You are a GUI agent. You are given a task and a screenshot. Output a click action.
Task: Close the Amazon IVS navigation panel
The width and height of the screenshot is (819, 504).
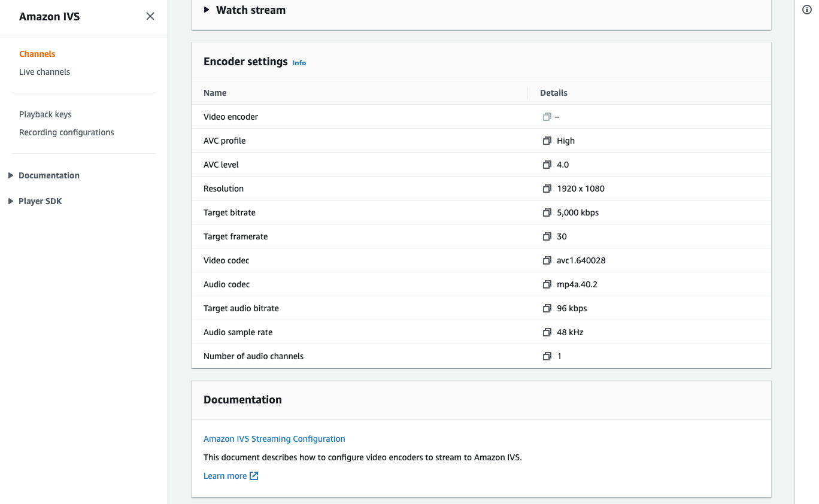[x=150, y=16]
